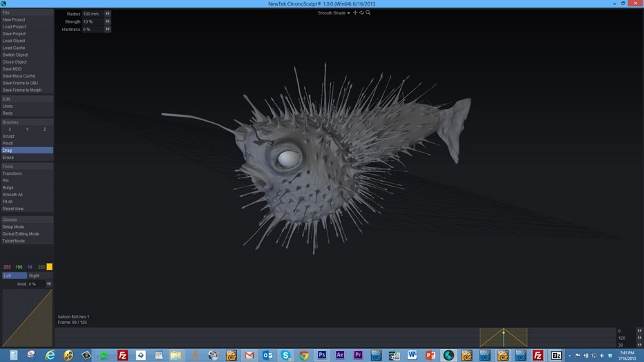Toggle the X axis constraint
This screenshot has width=644, height=362.
click(10, 129)
